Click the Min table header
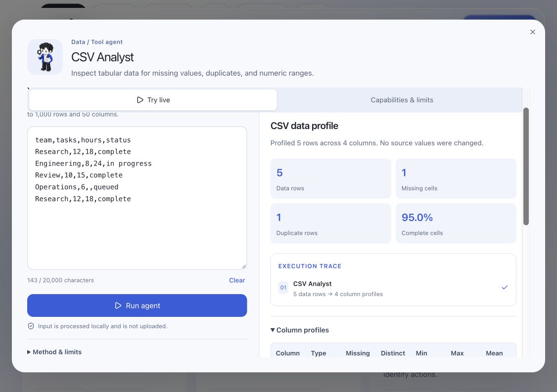The height and width of the screenshot is (392, 557). 421,353
